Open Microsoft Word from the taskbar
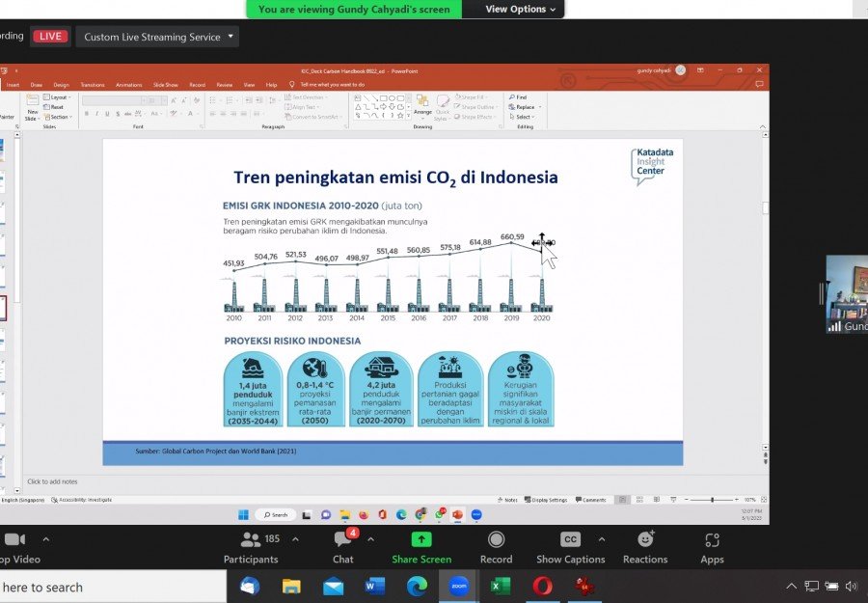 pyautogui.click(x=375, y=586)
